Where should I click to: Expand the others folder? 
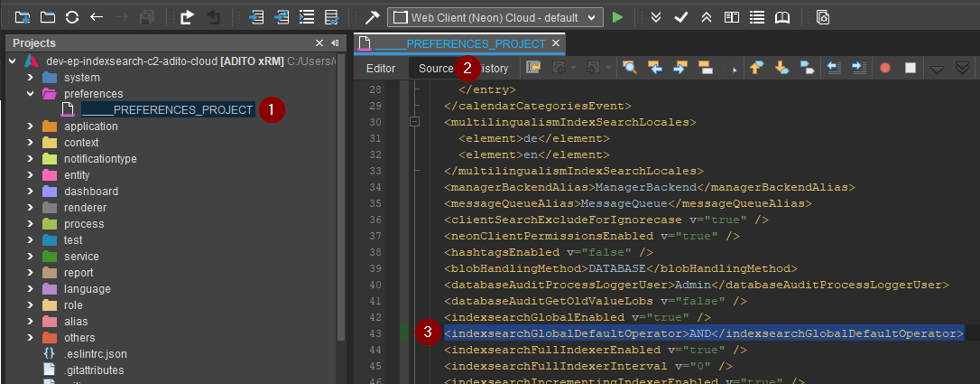[x=30, y=338]
